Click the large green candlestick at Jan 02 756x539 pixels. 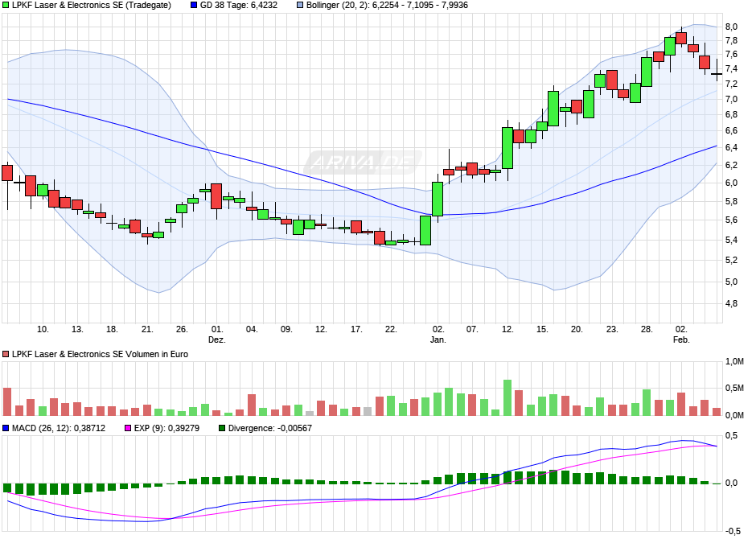438,200
